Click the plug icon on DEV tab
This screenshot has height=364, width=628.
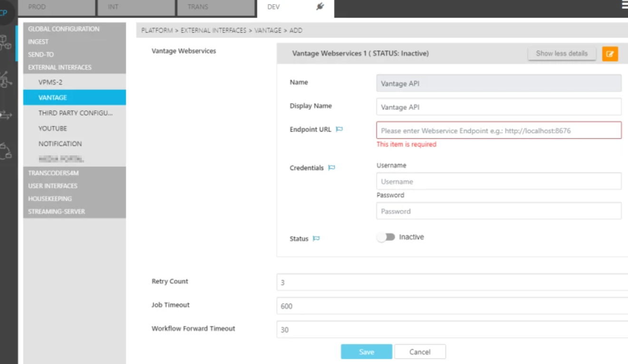320,7
